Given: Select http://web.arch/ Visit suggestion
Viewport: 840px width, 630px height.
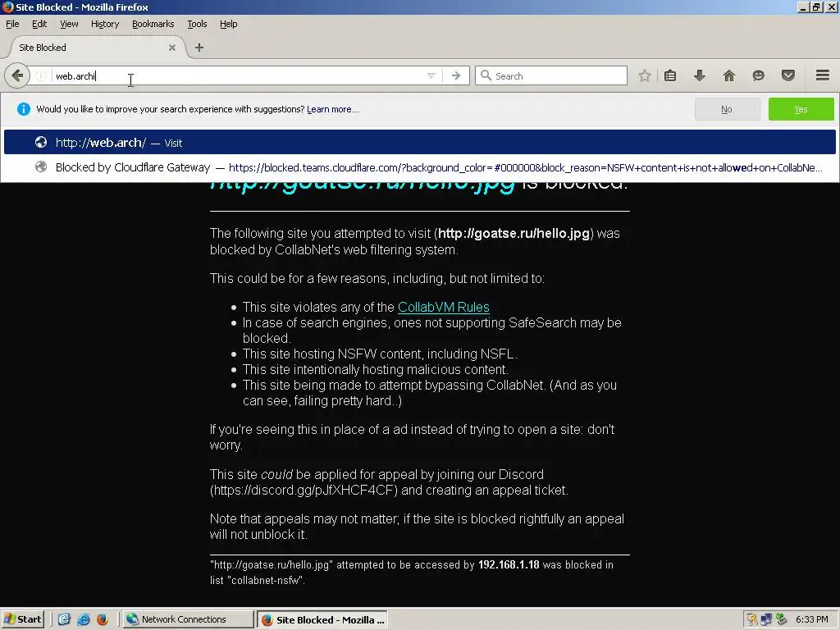Looking at the screenshot, I should [419, 143].
